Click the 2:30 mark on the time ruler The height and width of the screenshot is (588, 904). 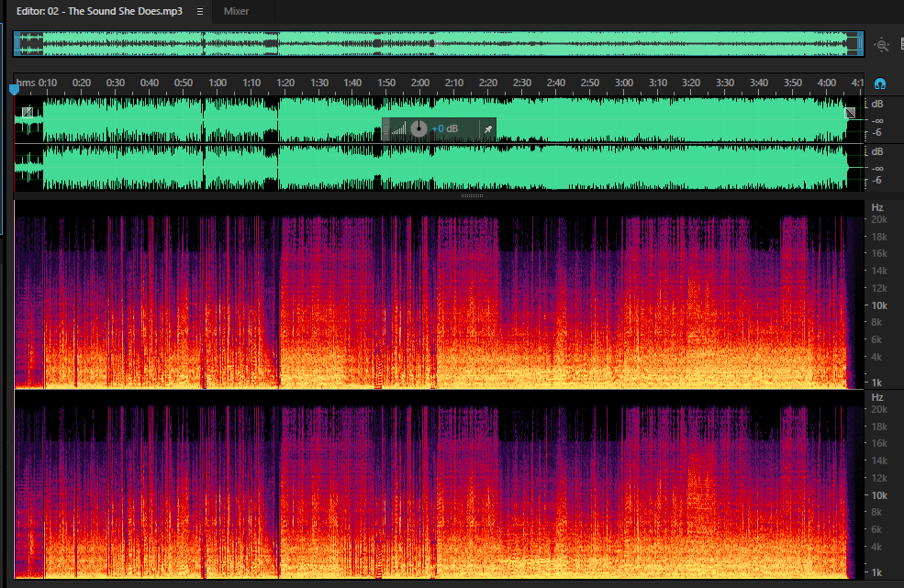tap(522, 83)
